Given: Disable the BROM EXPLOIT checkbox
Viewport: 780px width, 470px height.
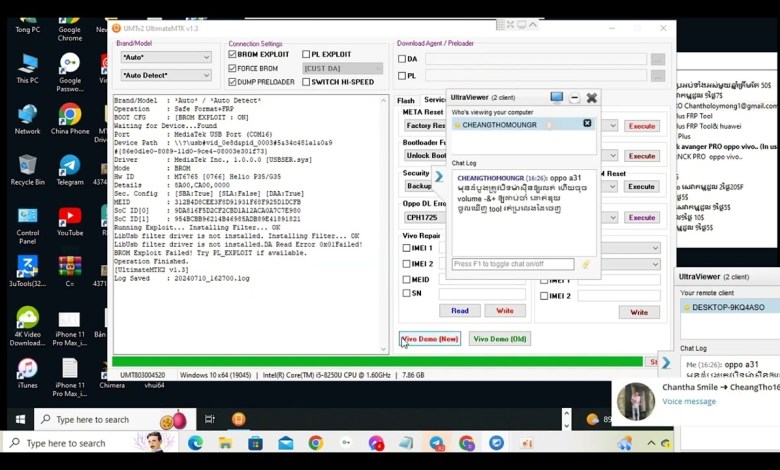Looking at the screenshot, I should tap(233, 55).
